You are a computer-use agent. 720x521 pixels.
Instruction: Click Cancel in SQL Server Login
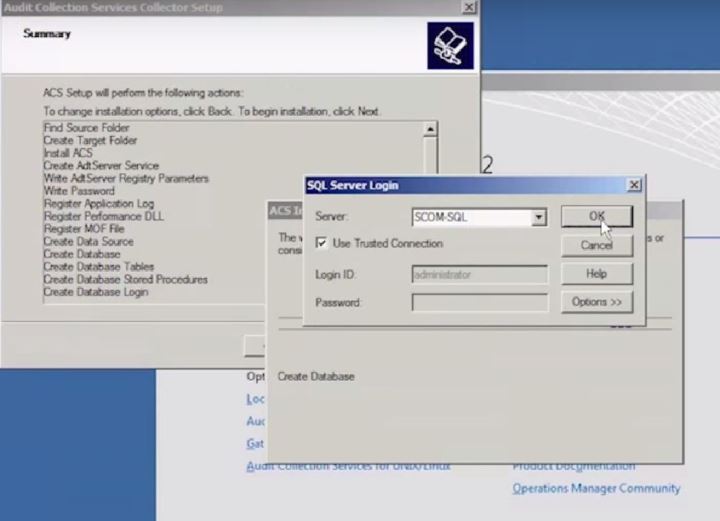click(596, 245)
